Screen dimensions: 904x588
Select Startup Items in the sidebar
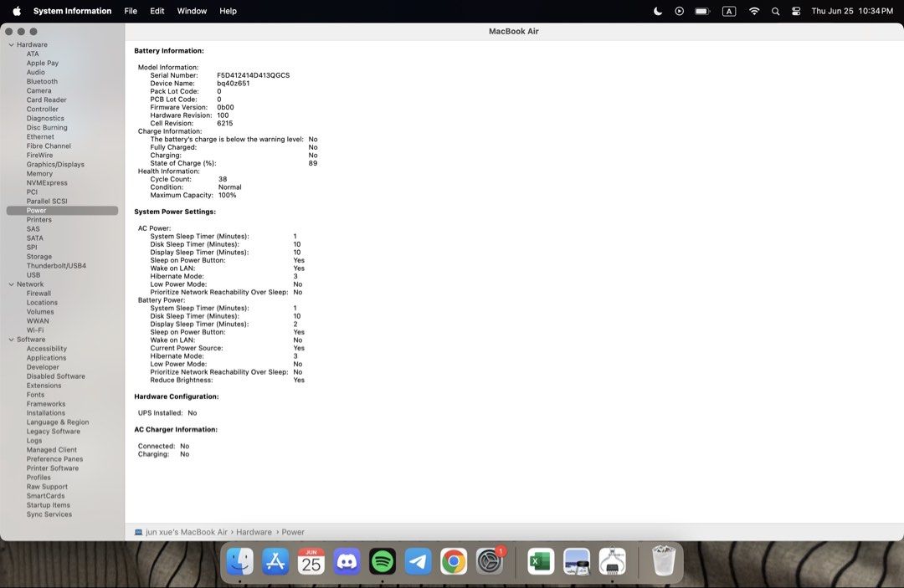[x=48, y=505]
